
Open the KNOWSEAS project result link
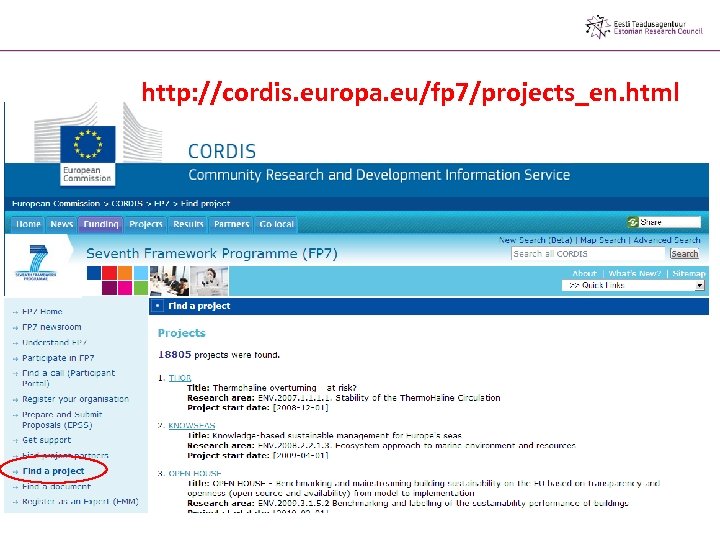[x=191, y=426]
